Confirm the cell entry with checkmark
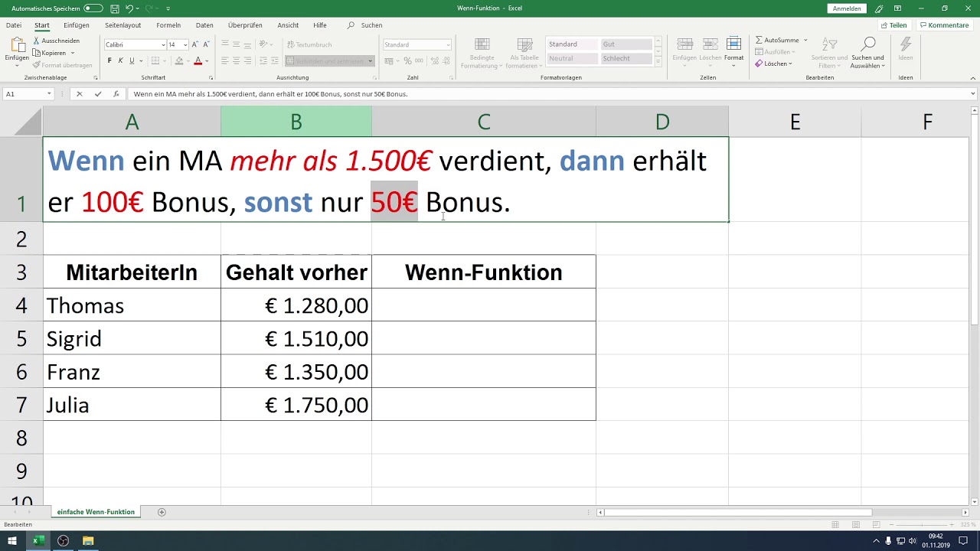 [x=97, y=94]
